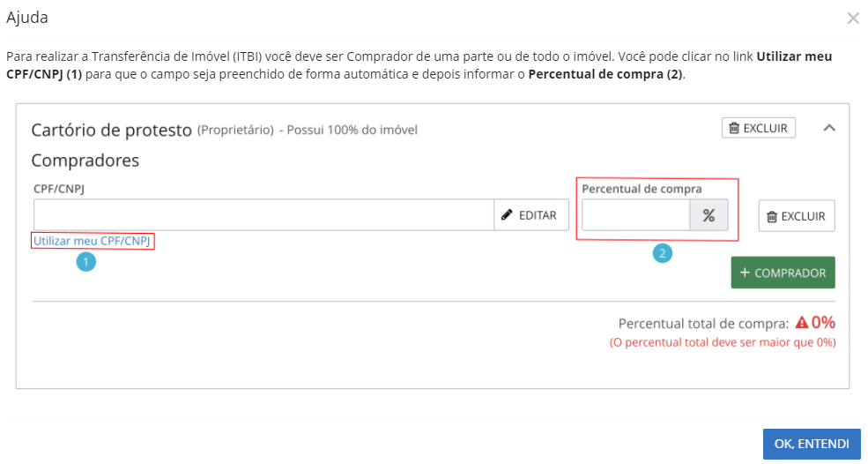The width and height of the screenshot is (868, 464).
Task: Click the Compradores section heading
Action: (x=85, y=161)
